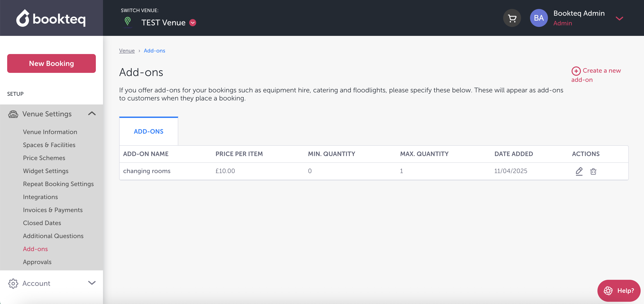Click the £10.00 price cell
Screen dimensions: 644x304
pos(225,171)
